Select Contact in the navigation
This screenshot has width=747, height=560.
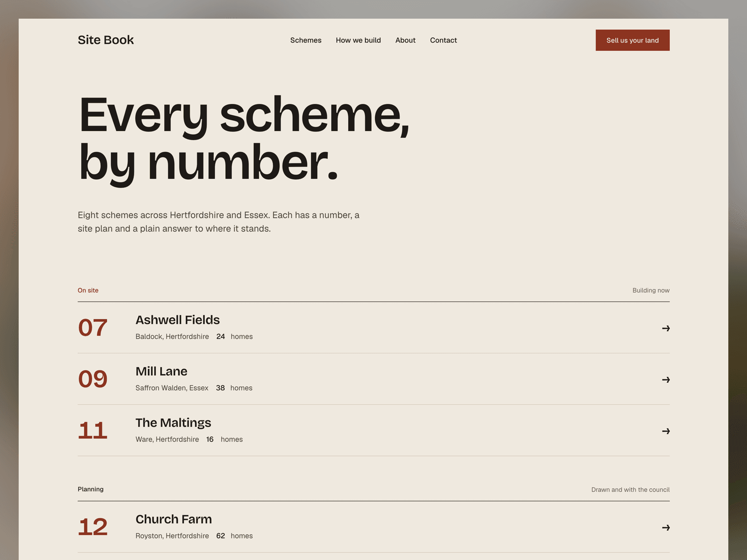444,40
